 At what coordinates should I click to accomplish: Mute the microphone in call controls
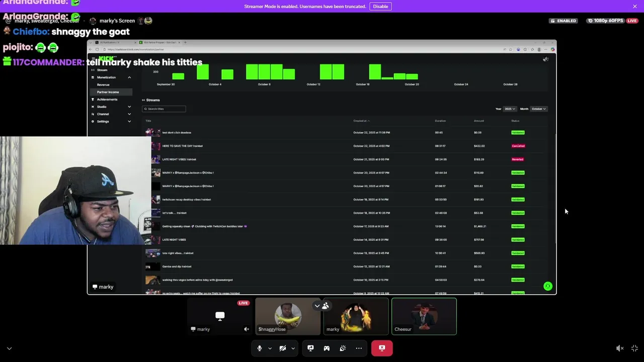click(x=259, y=348)
